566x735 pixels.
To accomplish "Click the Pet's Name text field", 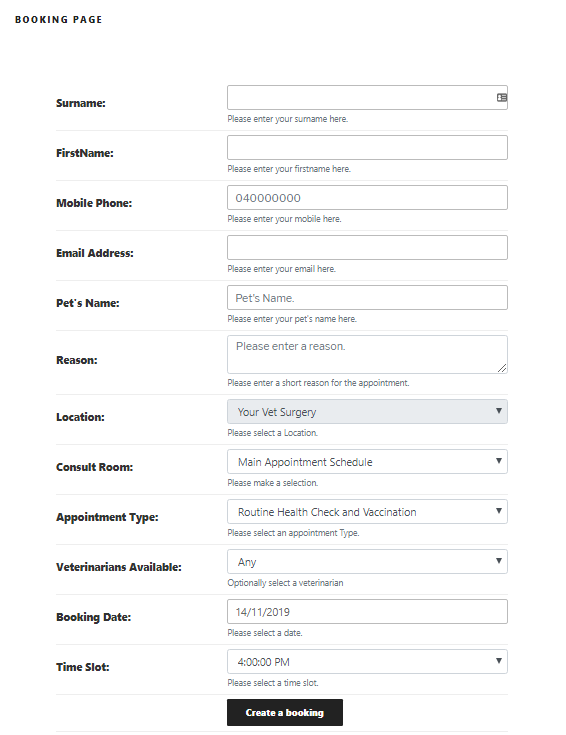I will coord(367,298).
